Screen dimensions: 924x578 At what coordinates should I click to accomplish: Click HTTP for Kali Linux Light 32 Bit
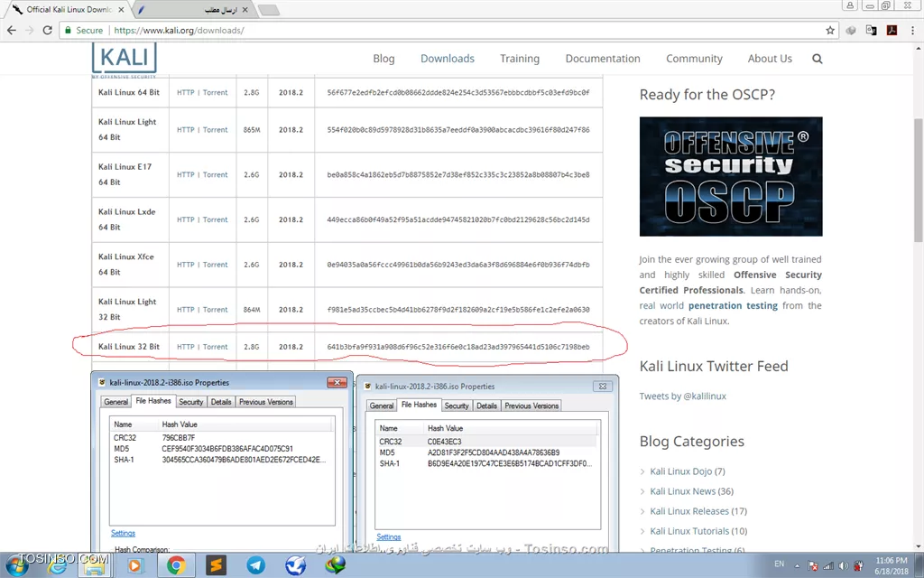point(186,310)
